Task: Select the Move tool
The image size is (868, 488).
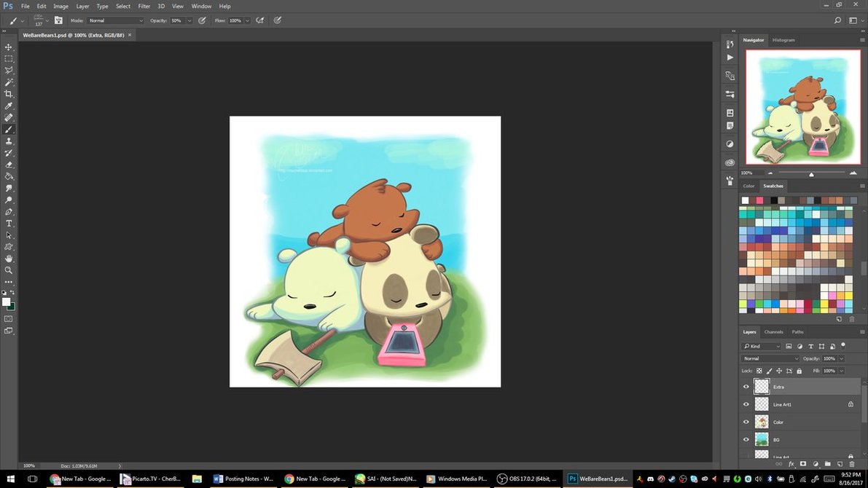Action: tap(9, 47)
